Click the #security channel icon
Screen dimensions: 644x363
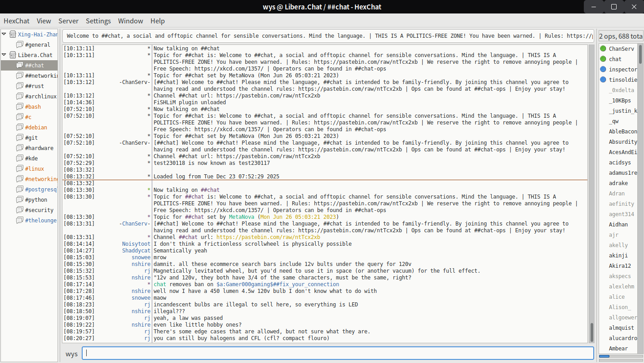point(20,210)
